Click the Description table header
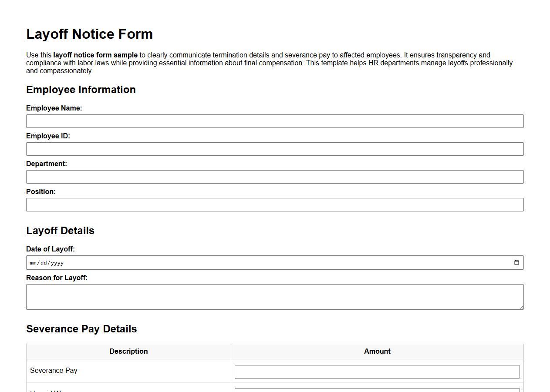This screenshot has width=550, height=392. pos(128,351)
